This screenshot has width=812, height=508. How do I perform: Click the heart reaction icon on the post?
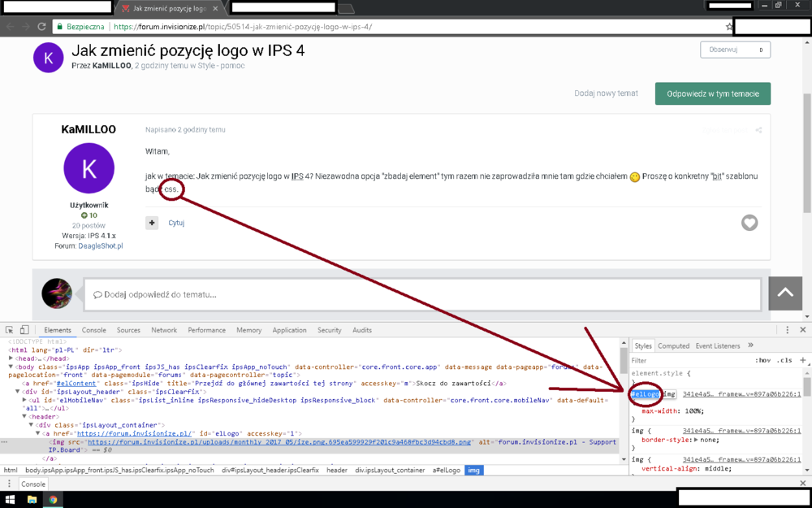click(749, 223)
